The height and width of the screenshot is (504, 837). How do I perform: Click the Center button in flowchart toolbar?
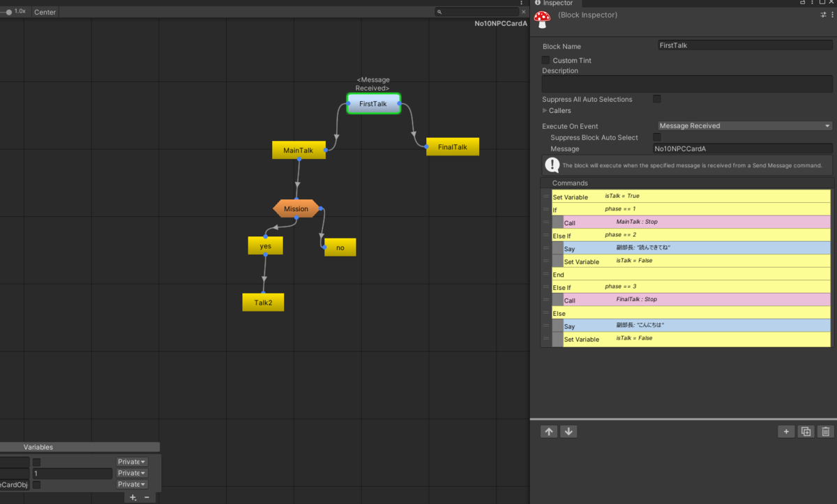(45, 12)
